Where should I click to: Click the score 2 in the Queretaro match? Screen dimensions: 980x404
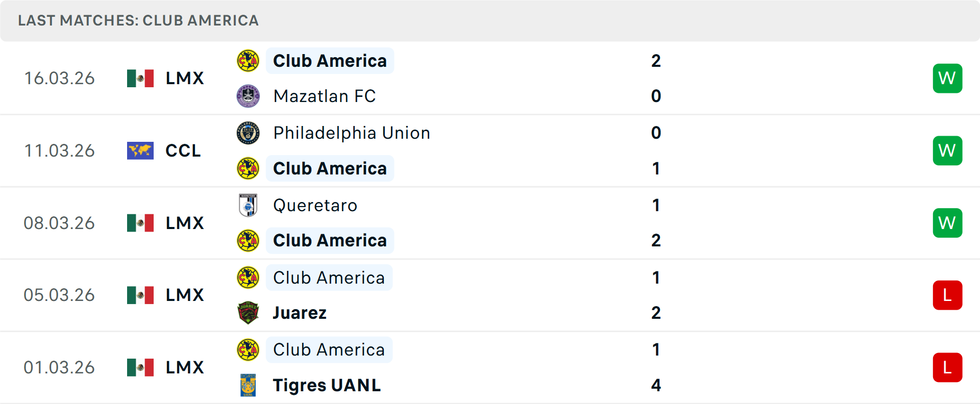click(656, 240)
